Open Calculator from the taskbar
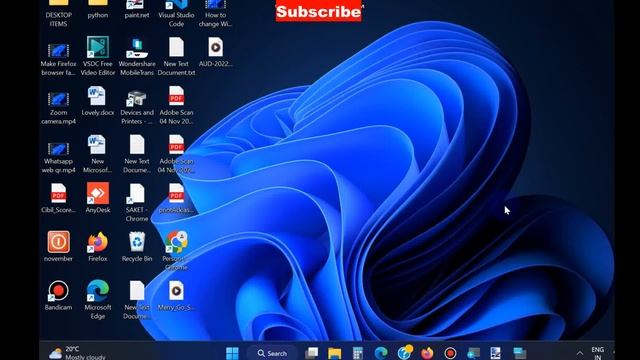 [x=358, y=353]
